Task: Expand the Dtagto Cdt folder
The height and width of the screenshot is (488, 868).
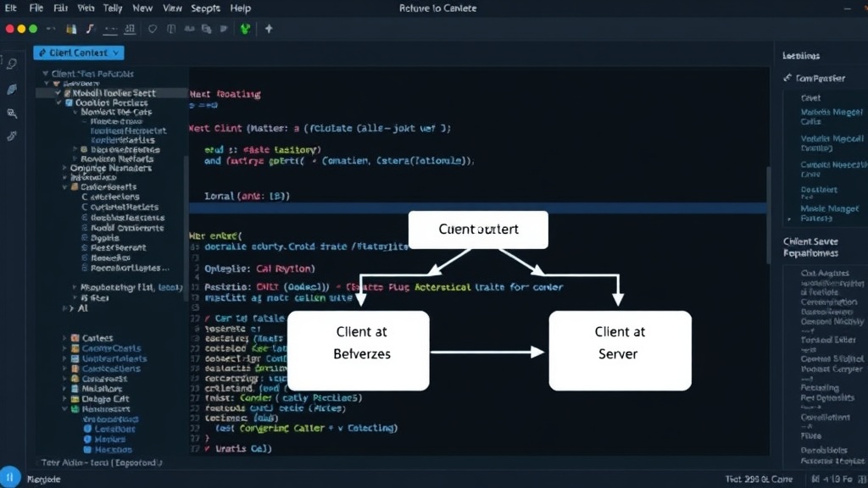Action: pos(64,399)
